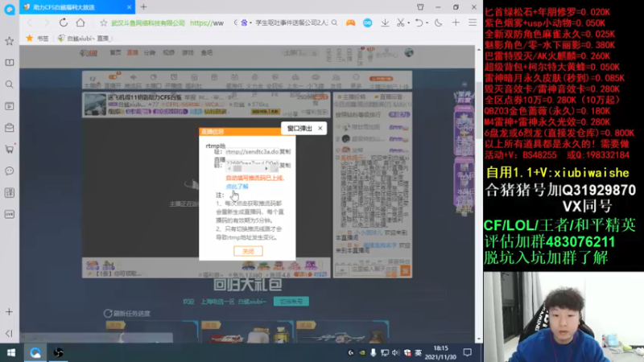Open the blue infinity extension icon

tap(368, 23)
